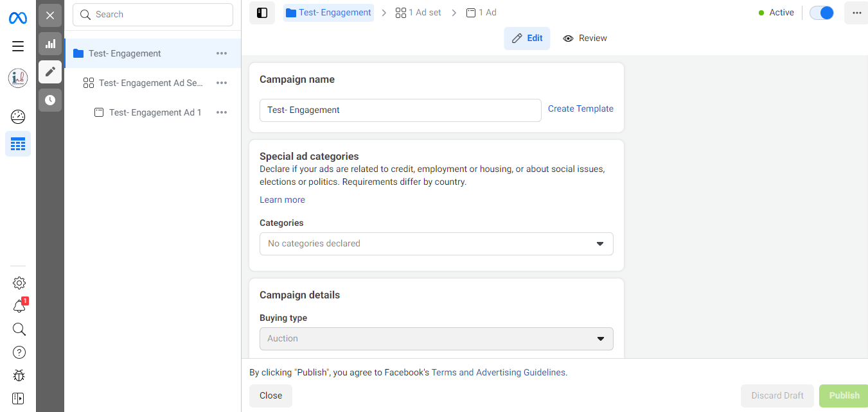Image resolution: width=868 pixels, height=412 pixels.
Task: Open the bar chart performance panel
Action: click(x=50, y=44)
